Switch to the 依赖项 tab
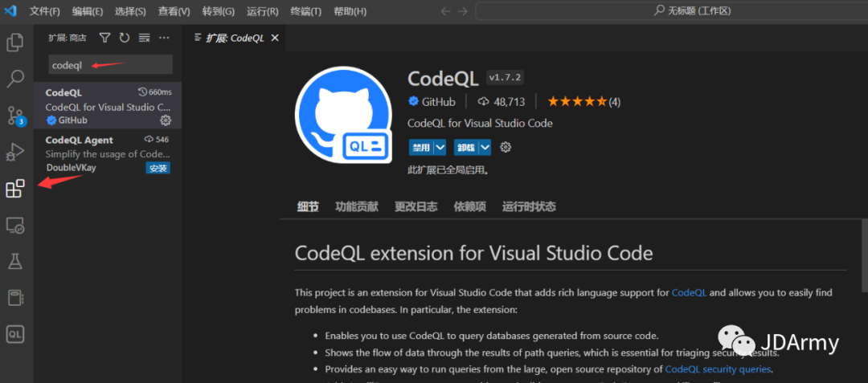 (470, 206)
